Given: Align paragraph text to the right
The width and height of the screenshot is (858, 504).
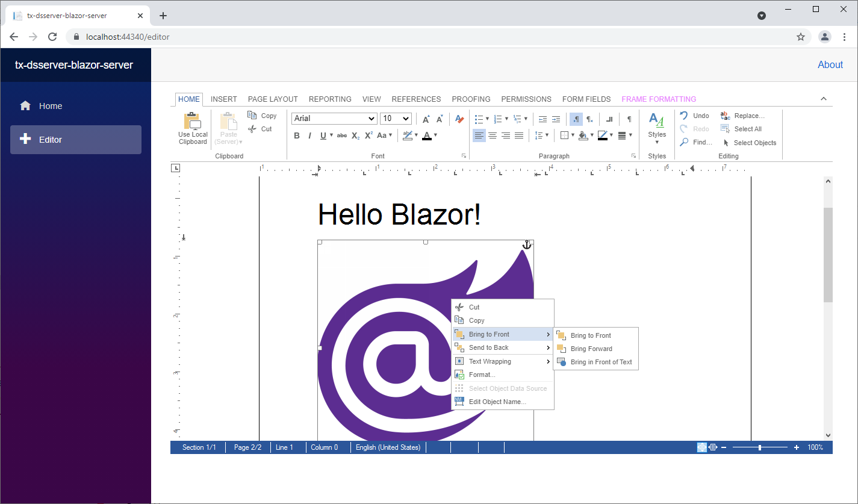Looking at the screenshot, I should (x=506, y=135).
